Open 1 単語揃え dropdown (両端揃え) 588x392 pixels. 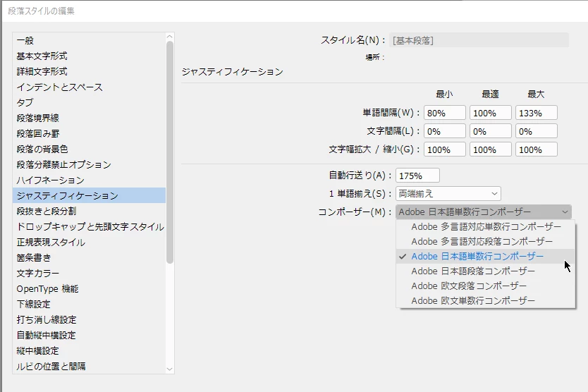pyautogui.click(x=448, y=194)
